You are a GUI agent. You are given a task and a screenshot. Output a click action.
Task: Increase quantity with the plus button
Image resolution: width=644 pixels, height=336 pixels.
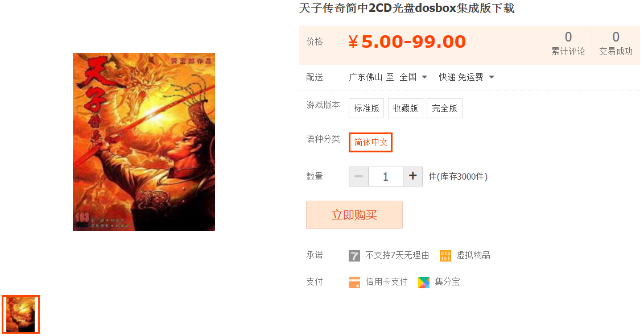coord(413,176)
